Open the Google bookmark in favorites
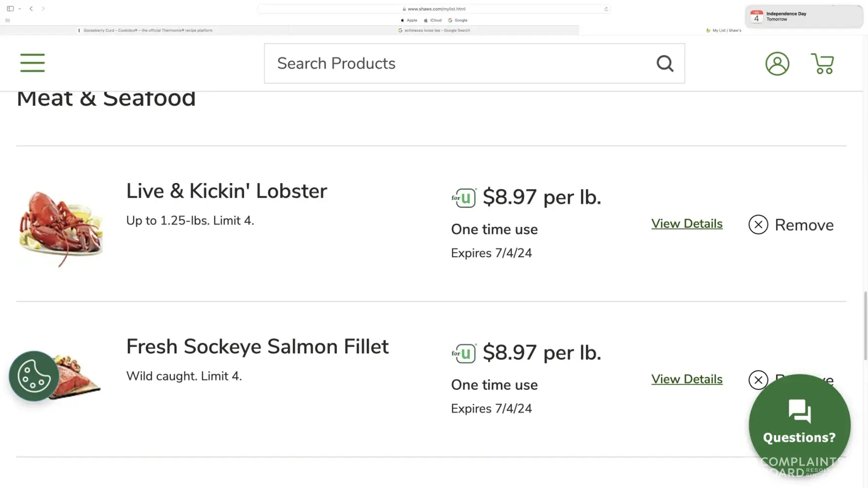This screenshot has width=868, height=488. click(x=458, y=20)
